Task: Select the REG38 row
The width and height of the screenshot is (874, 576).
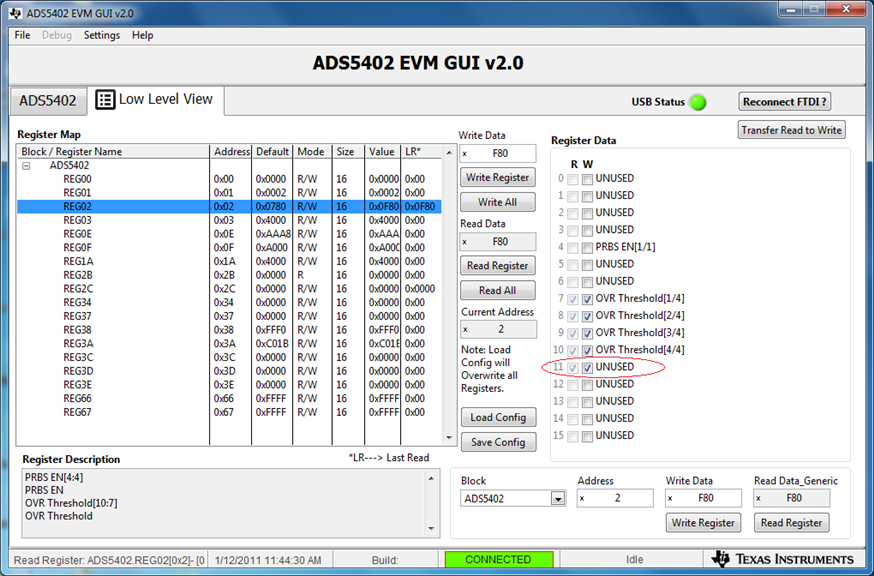Action: (229, 330)
